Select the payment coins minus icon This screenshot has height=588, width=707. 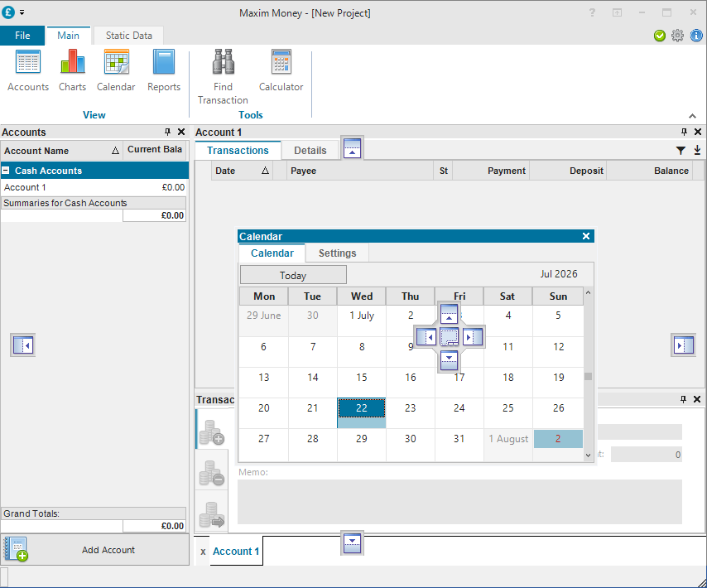[212, 473]
